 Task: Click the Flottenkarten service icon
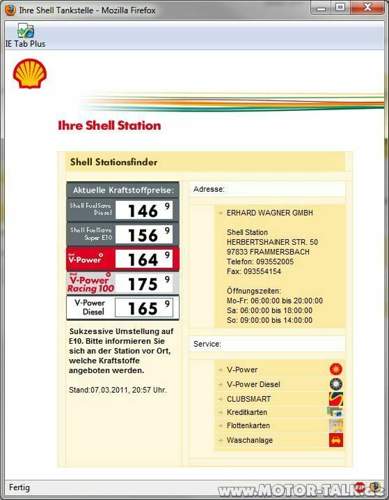[336, 425]
